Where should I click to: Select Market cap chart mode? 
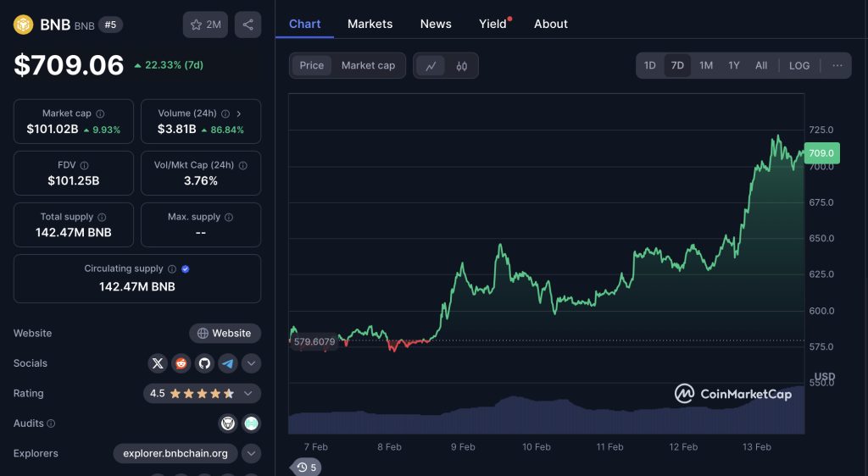tap(368, 65)
